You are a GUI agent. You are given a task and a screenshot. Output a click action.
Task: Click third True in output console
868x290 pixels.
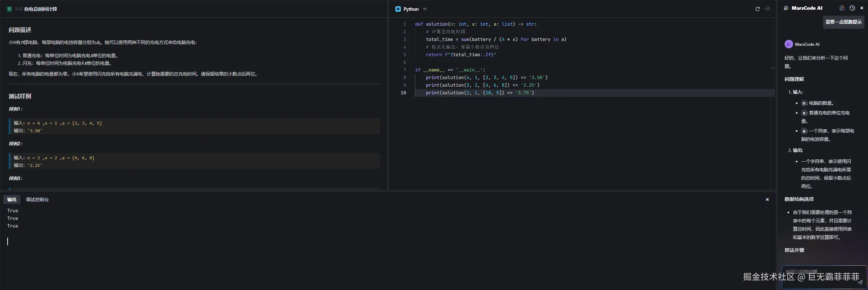click(x=13, y=226)
